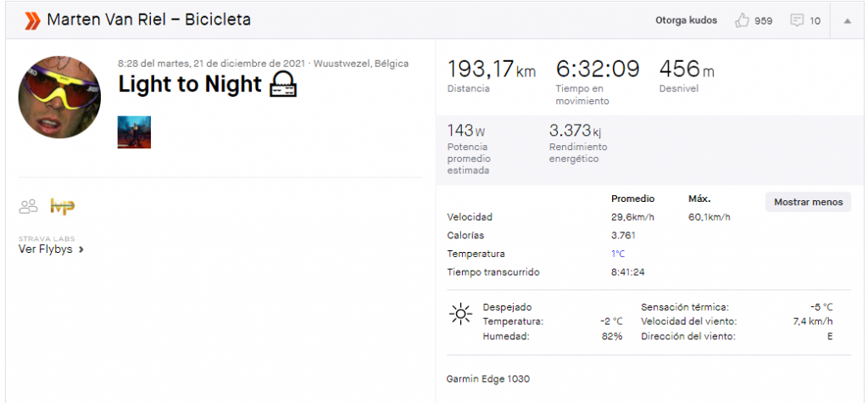Click the gold MP badge icon

click(x=63, y=206)
